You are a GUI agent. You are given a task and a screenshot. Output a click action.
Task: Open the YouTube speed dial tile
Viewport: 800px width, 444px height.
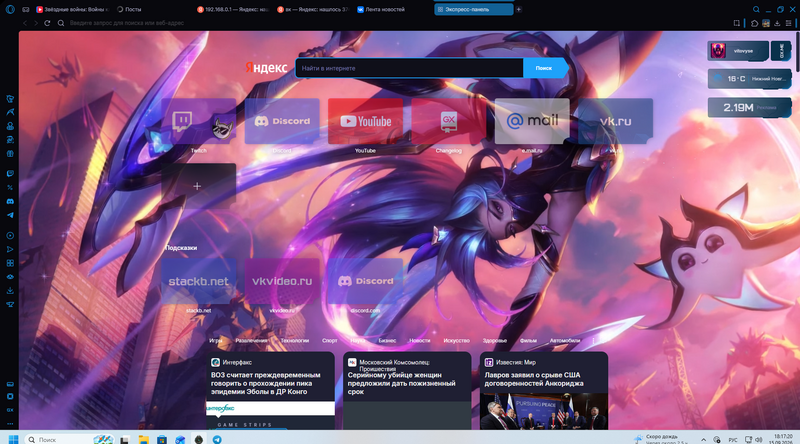[365, 121]
